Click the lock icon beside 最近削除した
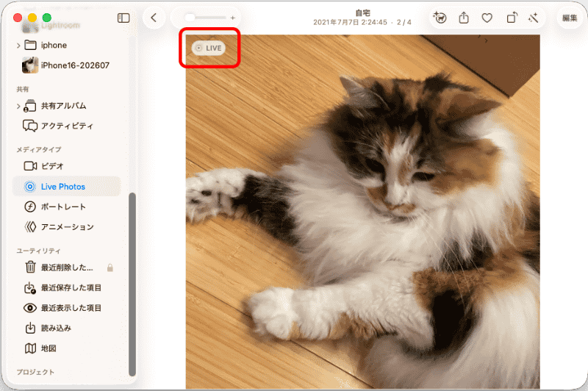 pos(110,268)
